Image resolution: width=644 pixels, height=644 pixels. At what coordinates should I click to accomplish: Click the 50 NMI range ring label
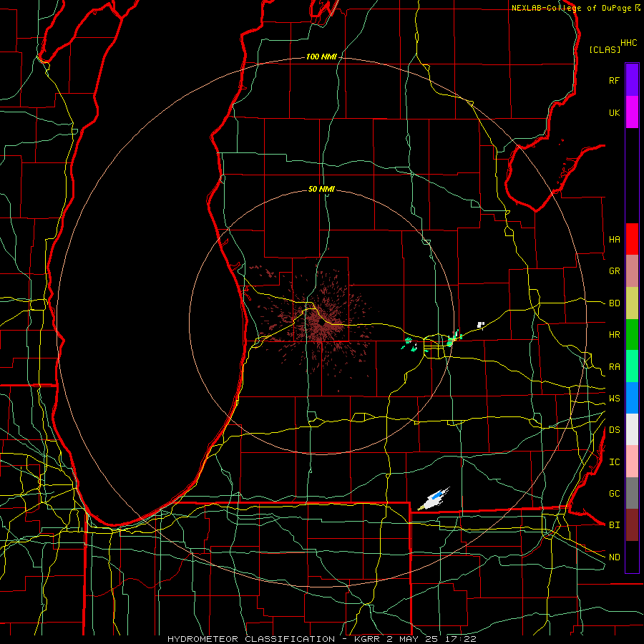[321, 189]
